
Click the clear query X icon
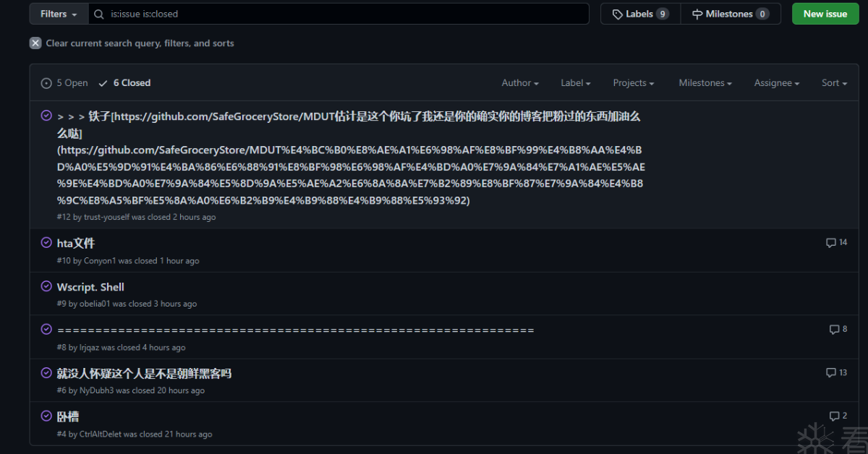tap(35, 43)
